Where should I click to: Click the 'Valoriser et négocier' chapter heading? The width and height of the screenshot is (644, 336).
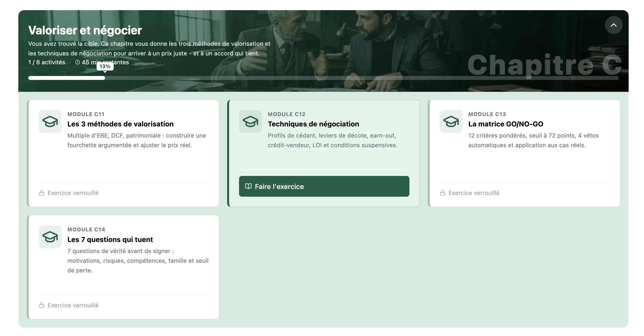(x=85, y=30)
